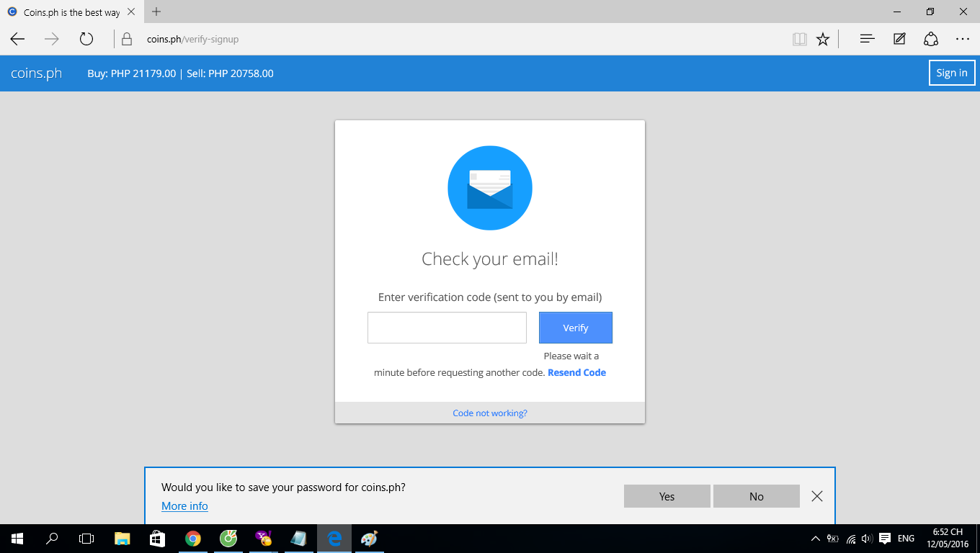Close the Coins.ph browser tab

(x=131, y=12)
